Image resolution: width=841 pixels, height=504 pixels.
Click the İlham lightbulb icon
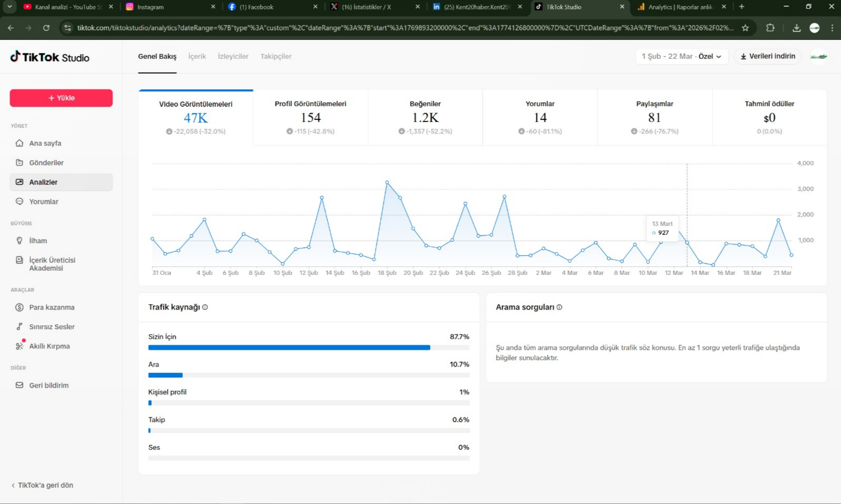pos(19,241)
